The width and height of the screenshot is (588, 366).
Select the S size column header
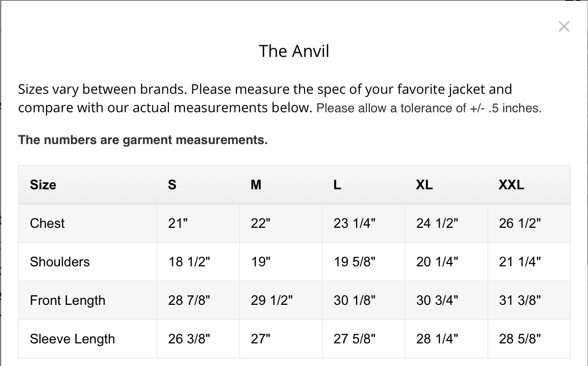click(x=172, y=185)
